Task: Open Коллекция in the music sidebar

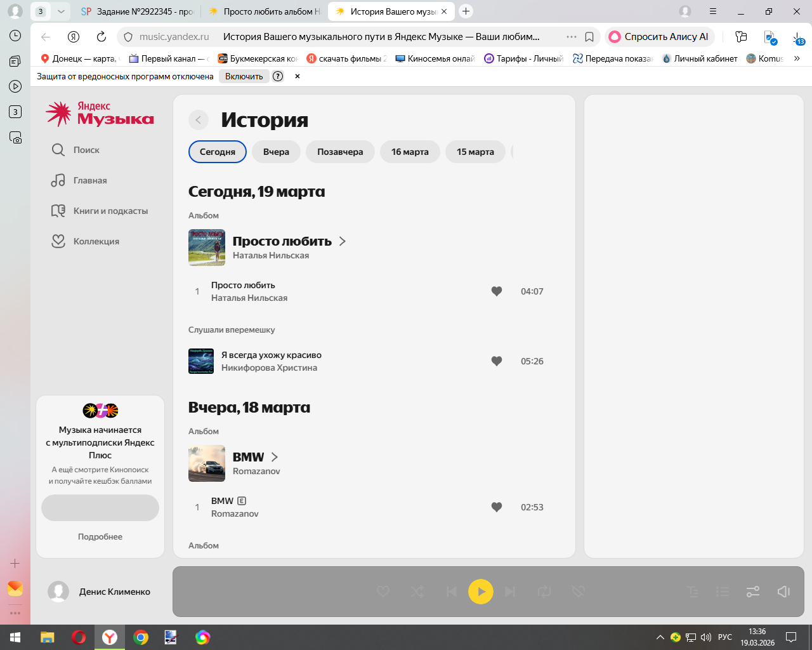Action: [86, 241]
